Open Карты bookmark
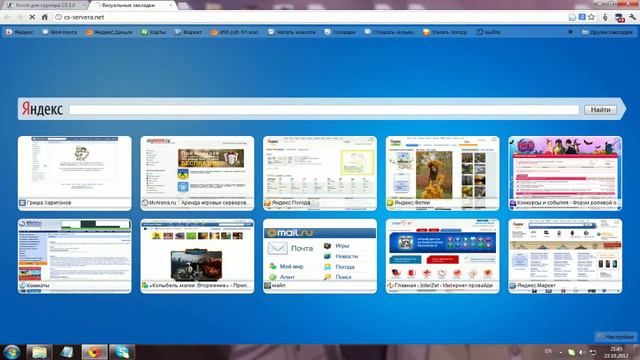The width and height of the screenshot is (640, 360). pyautogui.click(x=153, y=32)
